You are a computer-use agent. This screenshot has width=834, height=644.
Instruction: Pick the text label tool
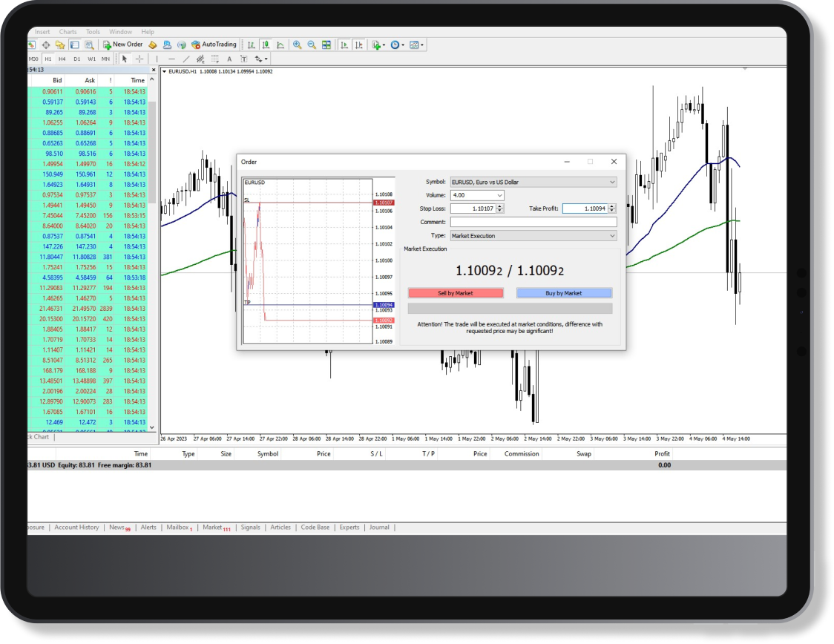[229, 59]
